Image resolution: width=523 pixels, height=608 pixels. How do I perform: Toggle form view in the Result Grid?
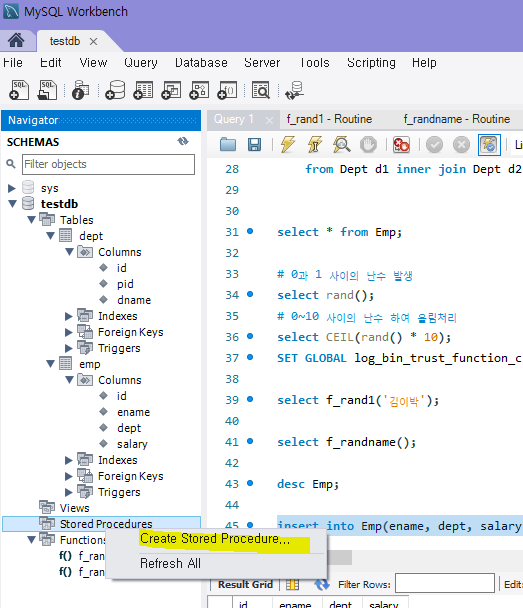tap(292, 584)
